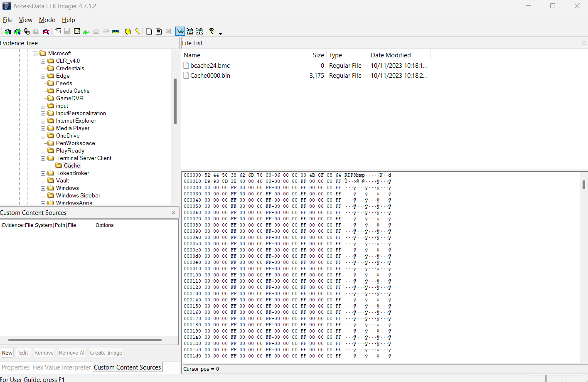Click the greyed-out Verify Drive/Image icon
This screenshot has width=588, height=382.
[x=106, y=31]
